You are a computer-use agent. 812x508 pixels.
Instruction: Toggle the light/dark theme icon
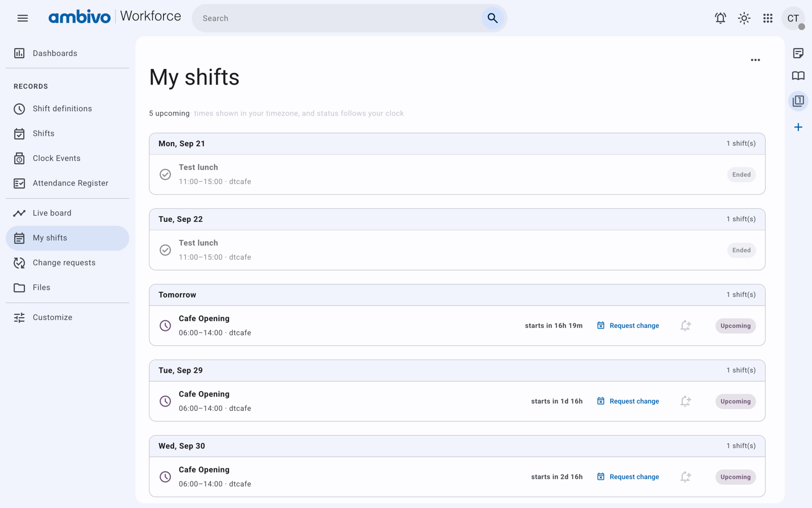pos(744,18)
